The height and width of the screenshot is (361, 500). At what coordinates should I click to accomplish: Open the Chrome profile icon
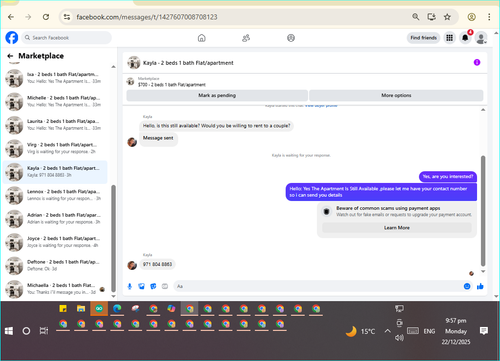tap(471, 17)
